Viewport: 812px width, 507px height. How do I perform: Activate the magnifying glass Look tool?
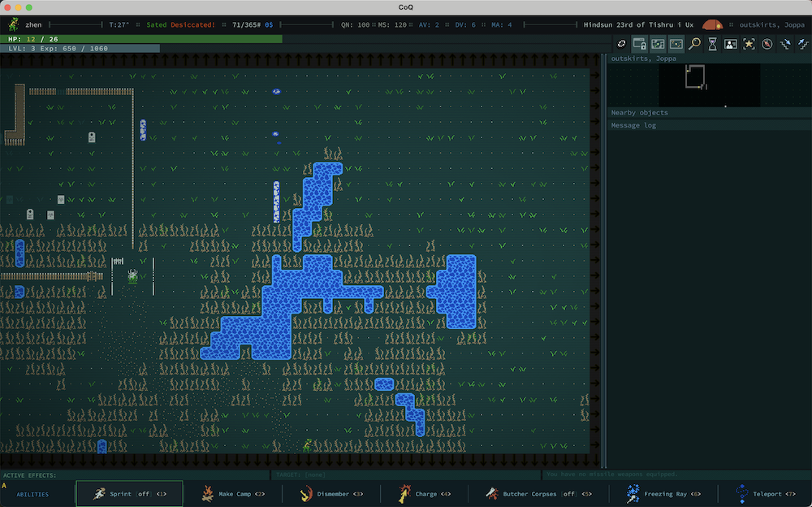[694, 44]
